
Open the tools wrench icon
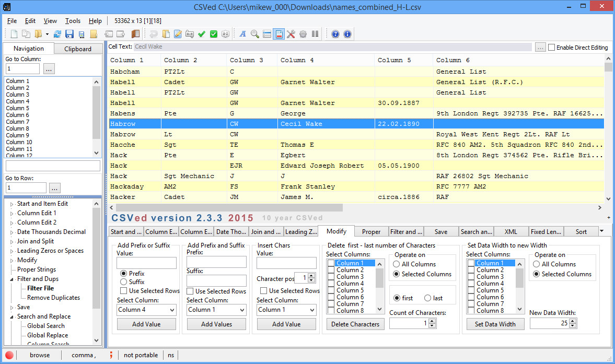click(291, 33)
